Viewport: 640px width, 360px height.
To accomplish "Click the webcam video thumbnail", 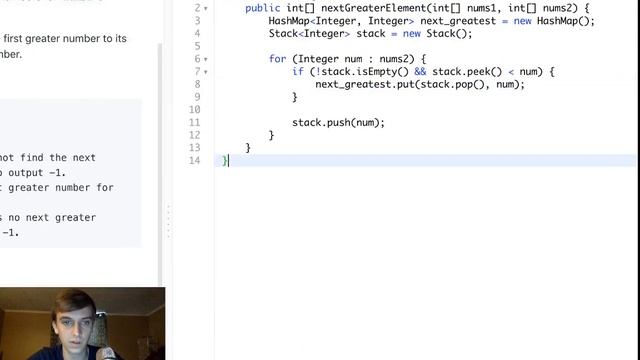I will 82,324.
